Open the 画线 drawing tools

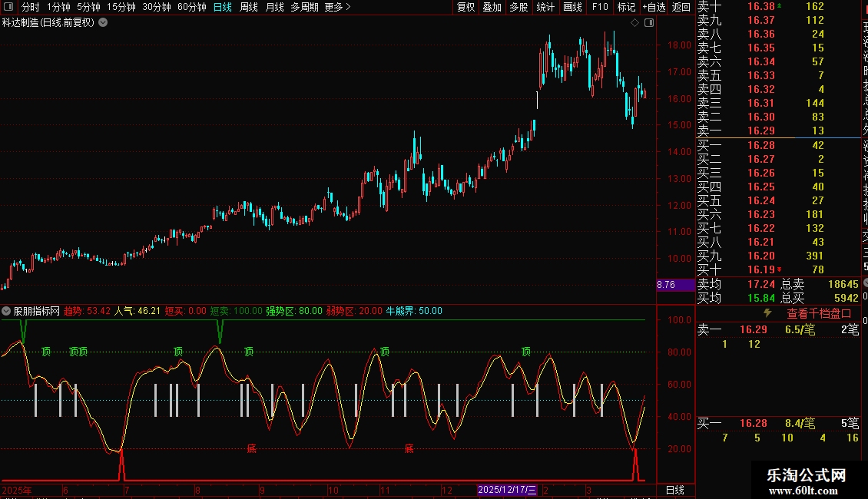click(x=572, y=7)
